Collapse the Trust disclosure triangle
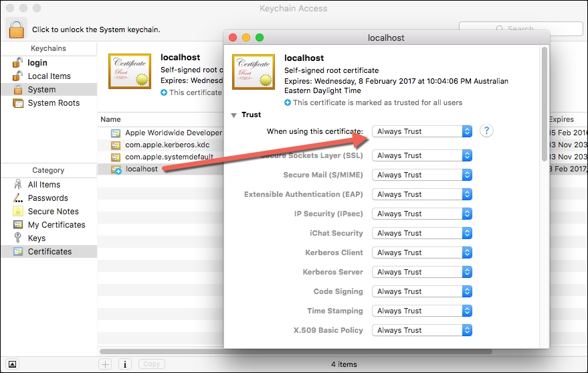The width and height of the screenshot is (588, 373). 234,115
